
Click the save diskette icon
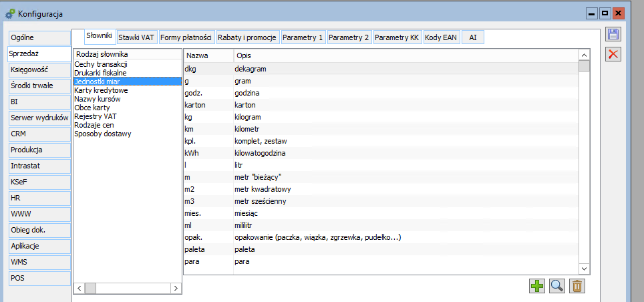tap(613, 35)
